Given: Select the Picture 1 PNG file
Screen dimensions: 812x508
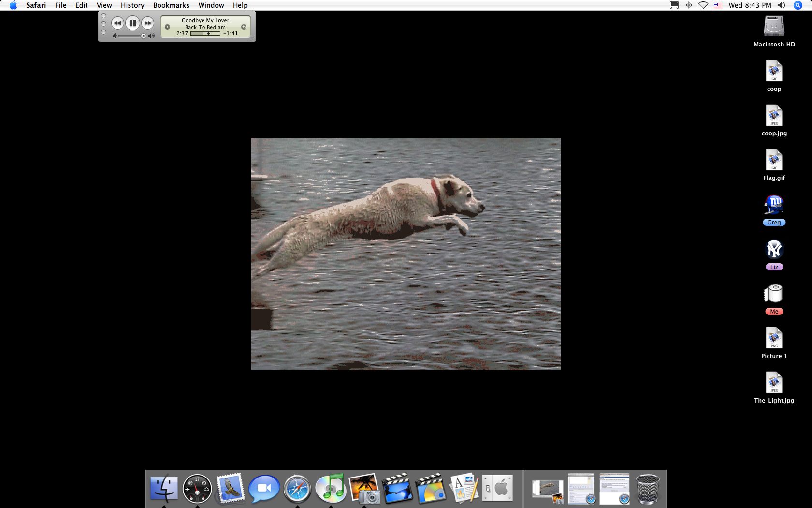Looking at the screenshot, I should [x=774, y=338].
